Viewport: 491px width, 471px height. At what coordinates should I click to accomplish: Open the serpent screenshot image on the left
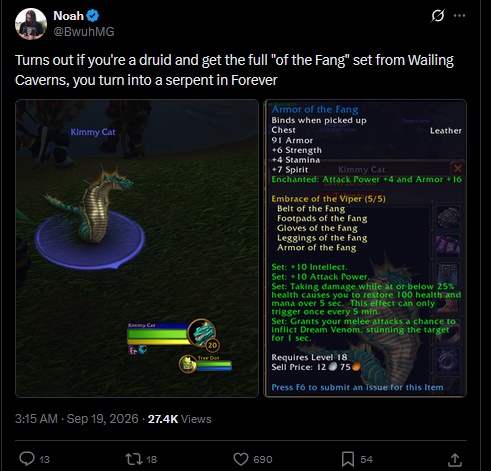137,248
